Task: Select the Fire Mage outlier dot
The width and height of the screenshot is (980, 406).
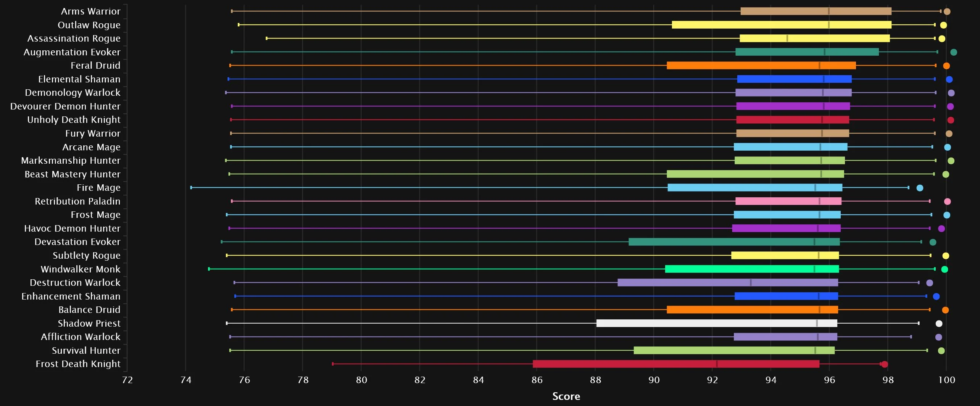Action: 920,188
